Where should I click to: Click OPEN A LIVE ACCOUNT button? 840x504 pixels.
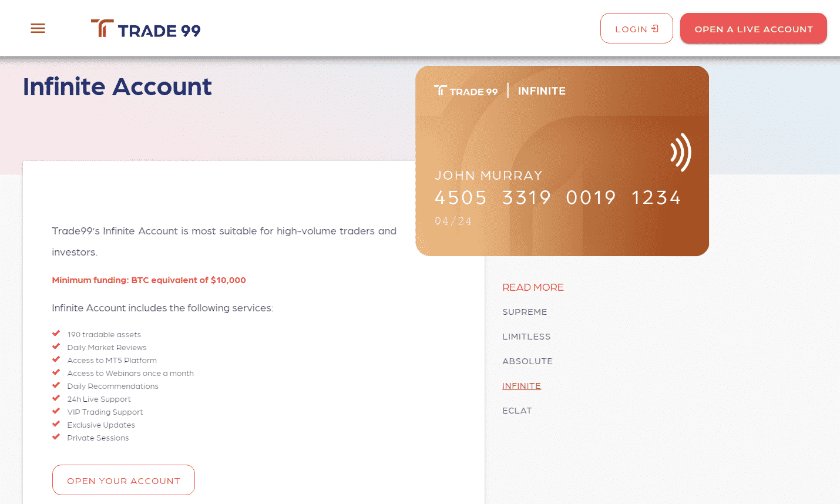tap(754, 28)
